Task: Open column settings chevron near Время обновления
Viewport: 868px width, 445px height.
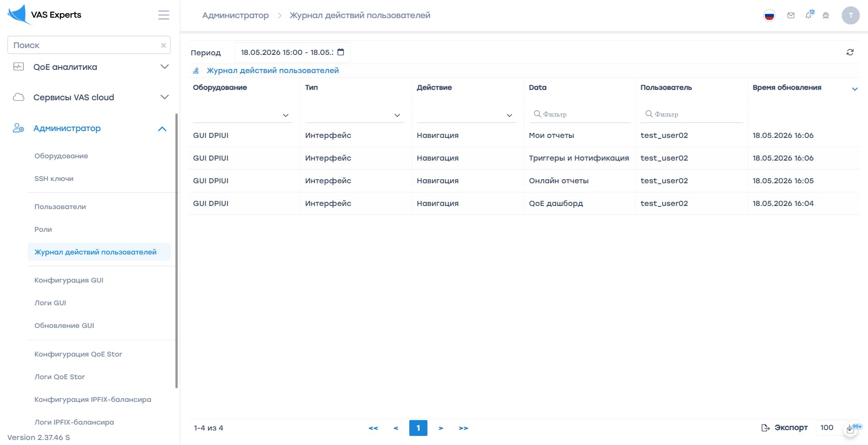Action: 854,89
